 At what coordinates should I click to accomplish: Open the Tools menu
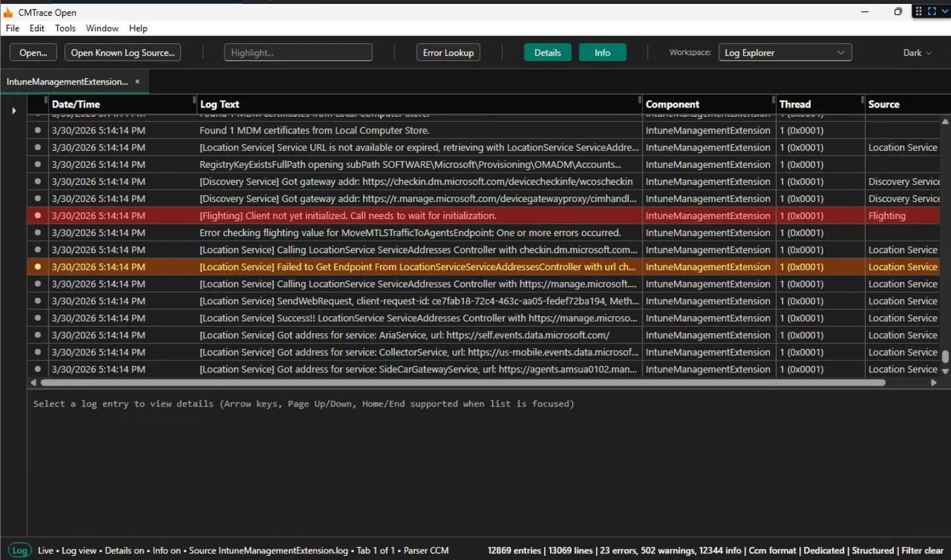tap(65, 28)
